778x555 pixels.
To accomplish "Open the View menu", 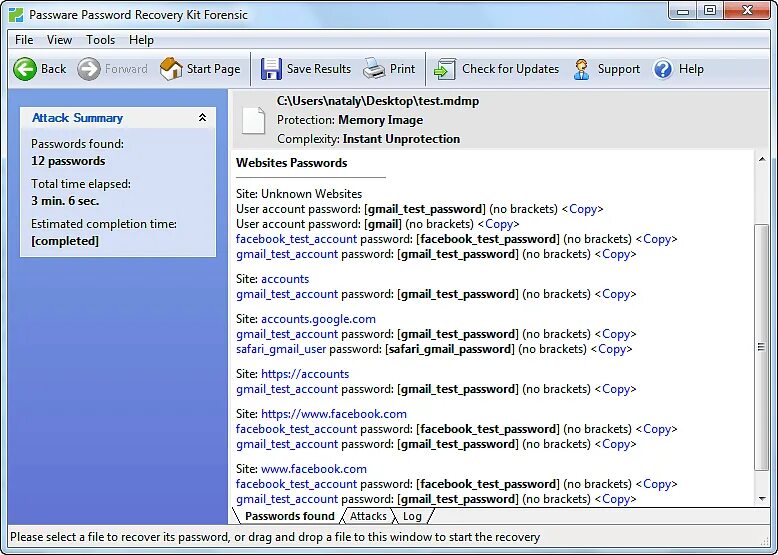I will (59, 40).
